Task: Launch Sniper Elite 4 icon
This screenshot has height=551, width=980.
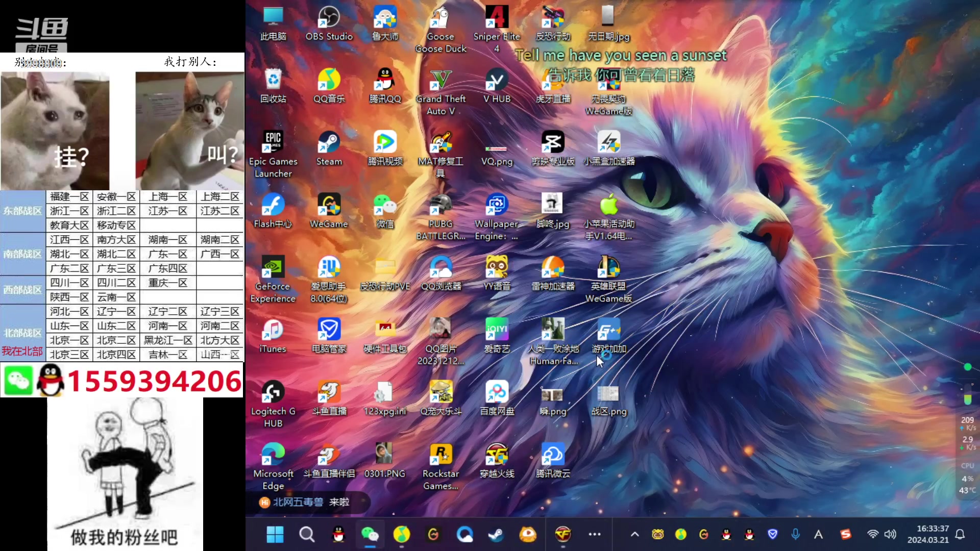Action: coord(497,29)
